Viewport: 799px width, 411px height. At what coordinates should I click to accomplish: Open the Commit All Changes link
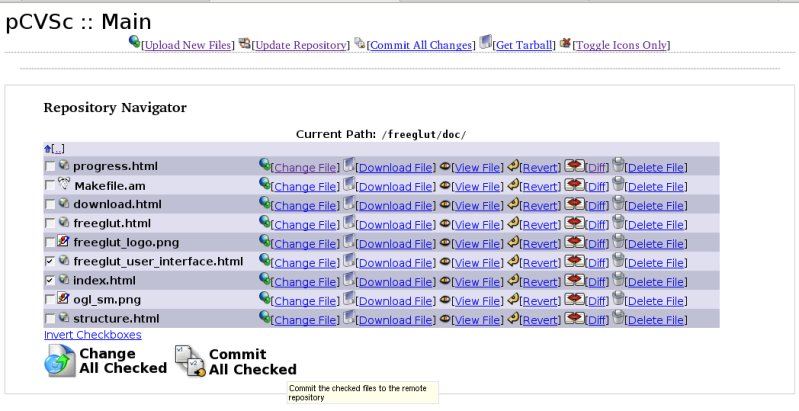(421, 45)
